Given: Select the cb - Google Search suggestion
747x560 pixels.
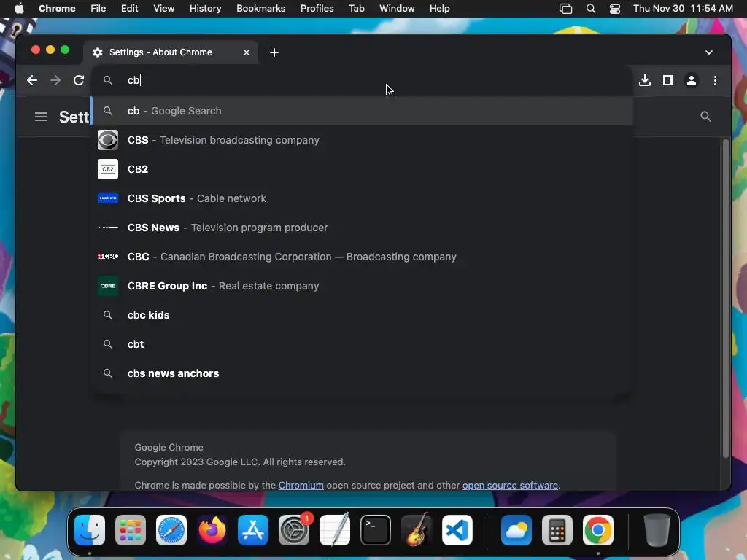Looking at the screenshot, I should tap(362, 111).
